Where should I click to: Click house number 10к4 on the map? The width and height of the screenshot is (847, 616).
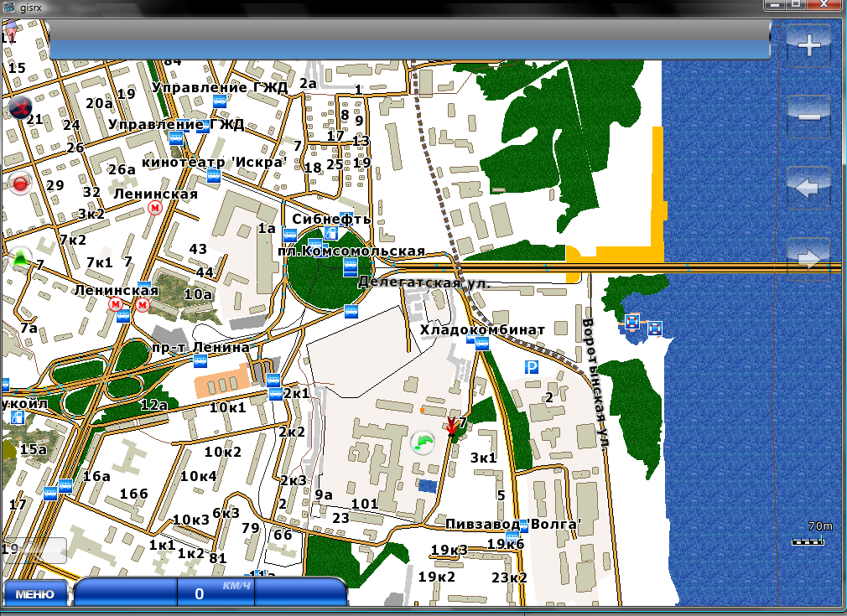(198, 476)
